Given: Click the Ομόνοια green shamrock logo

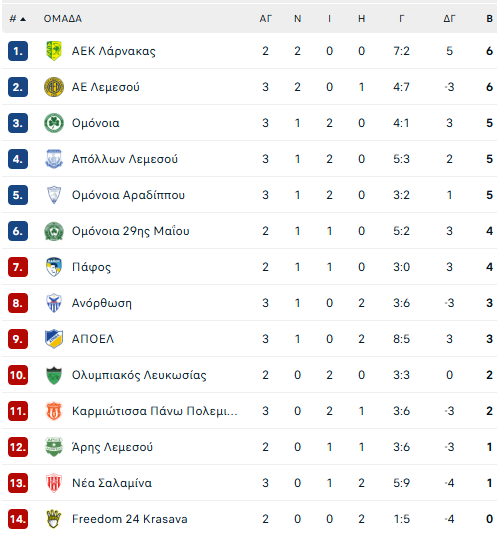Looking at the screenshot, I should [54, 123].
